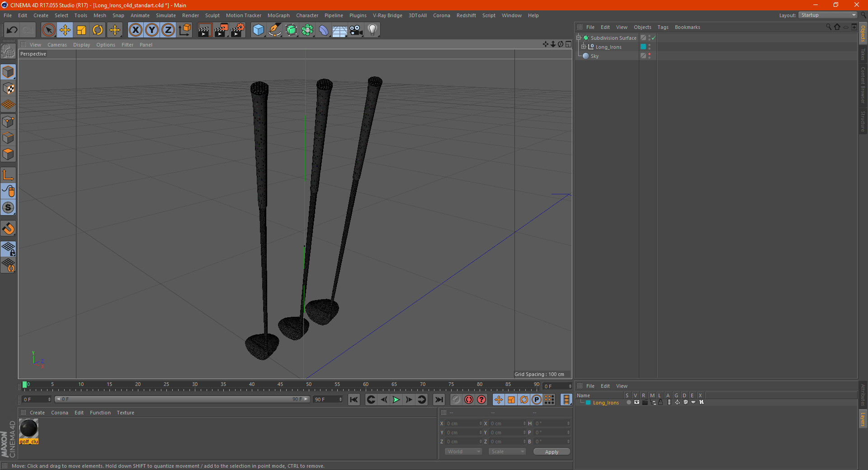Toggle Long_Irons layer solo dot
The height and width of the screenshot is (470, 868).
(x=628, y=402)
